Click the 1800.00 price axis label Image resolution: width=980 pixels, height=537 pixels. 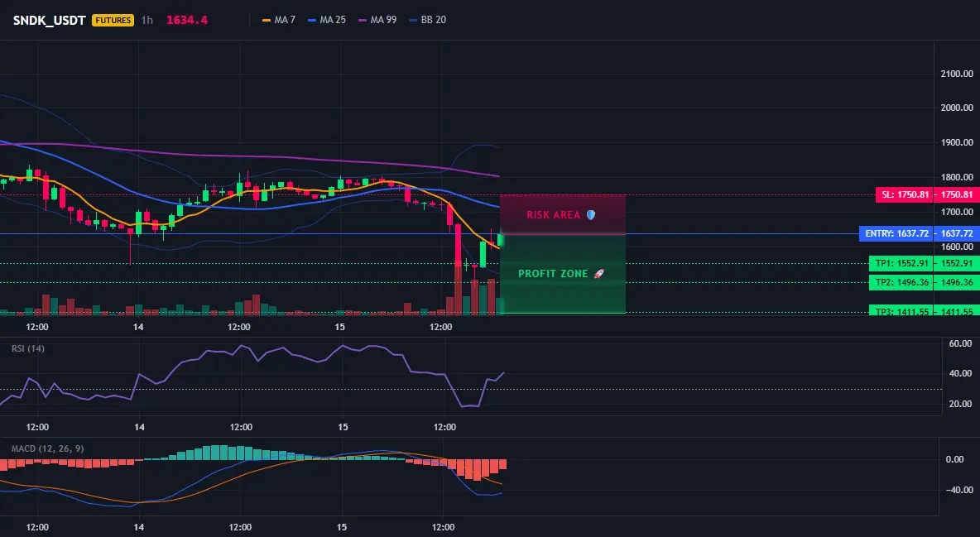[957, 177]
